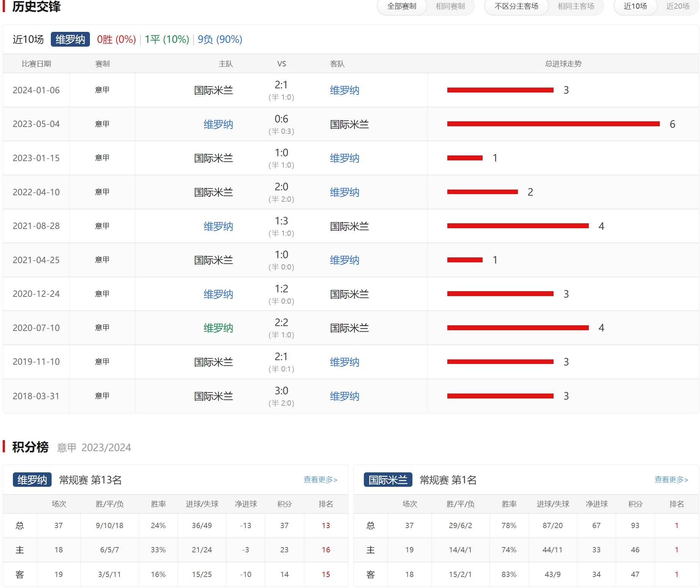Image resolution: width=700 pixels, height=588 pixels.
Task: Click the 积分榜 section heading
Action: click(x=30, y=447)
